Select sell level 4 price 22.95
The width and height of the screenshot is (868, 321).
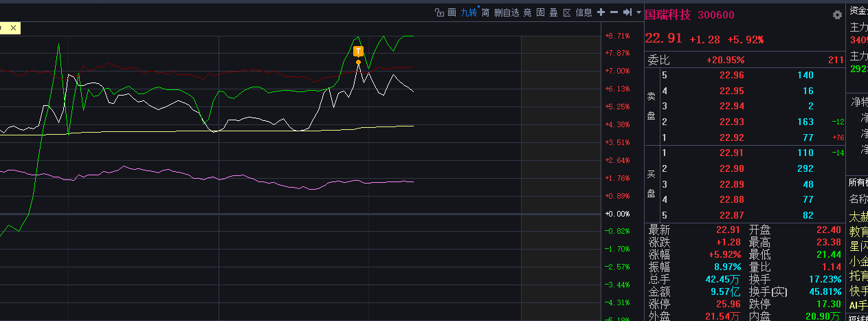(731, 91)
